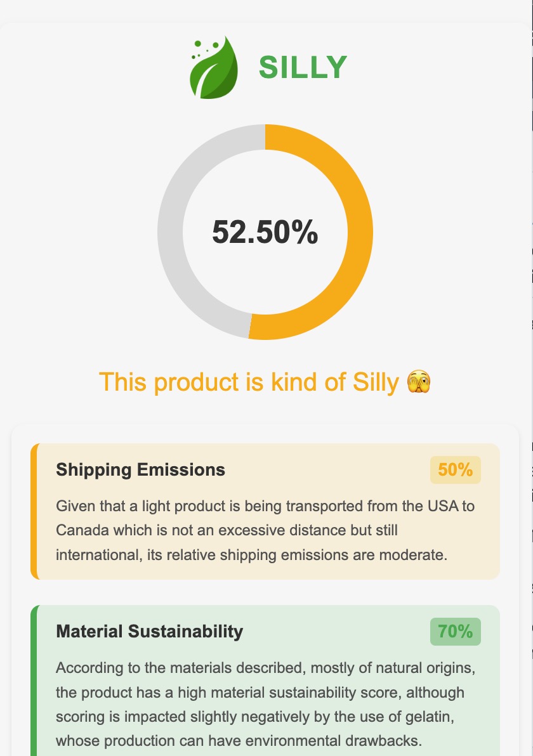Click the "This product is kind of Silly" text
The image size is (533, 756).
248,382
